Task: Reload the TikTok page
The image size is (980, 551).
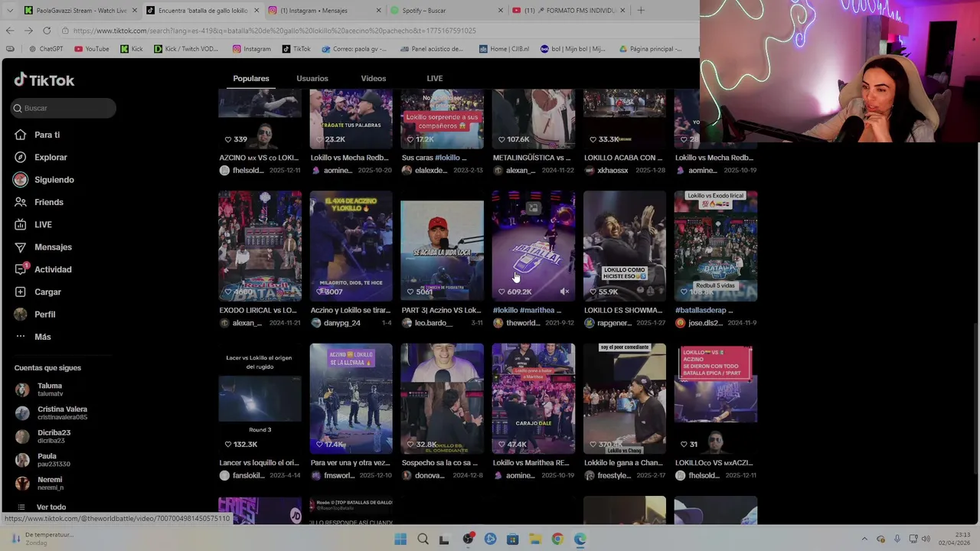Action: tap(47, 31)
